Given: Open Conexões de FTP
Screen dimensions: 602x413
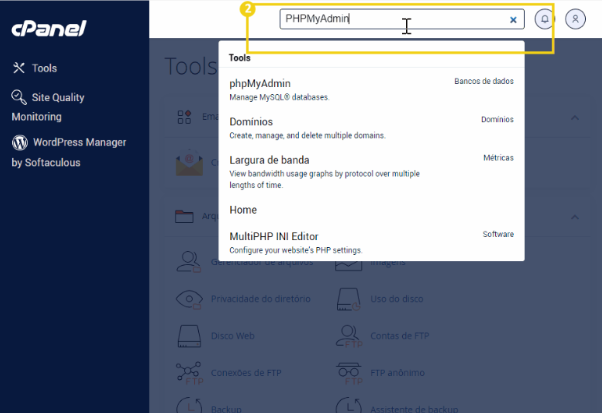Looking at the screenshot, I should tap(246, 373).
